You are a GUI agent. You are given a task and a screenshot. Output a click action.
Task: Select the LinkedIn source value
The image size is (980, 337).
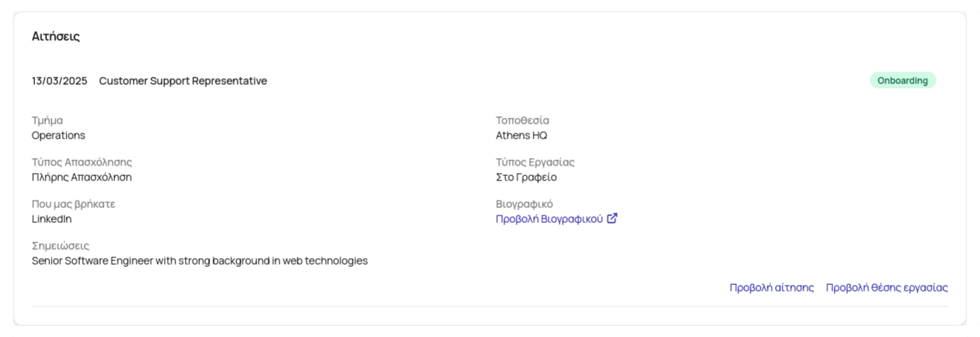click(x=51, y=219)
